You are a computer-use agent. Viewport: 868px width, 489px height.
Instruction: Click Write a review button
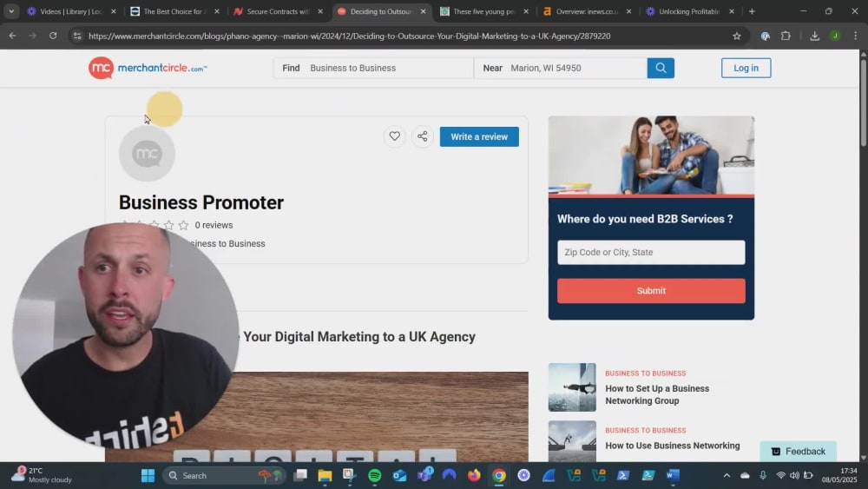click(479, 136)
